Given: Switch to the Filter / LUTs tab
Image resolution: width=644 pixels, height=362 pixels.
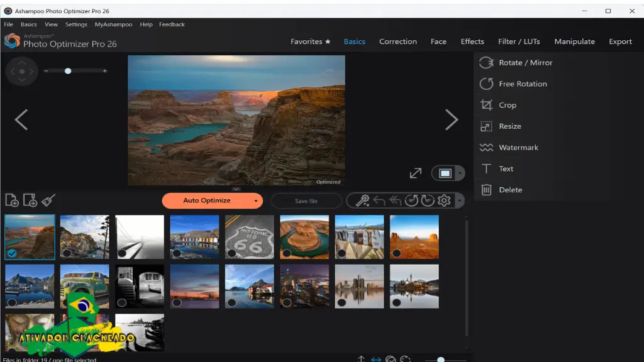Looking at the screenshot, I should pos(519,41).
